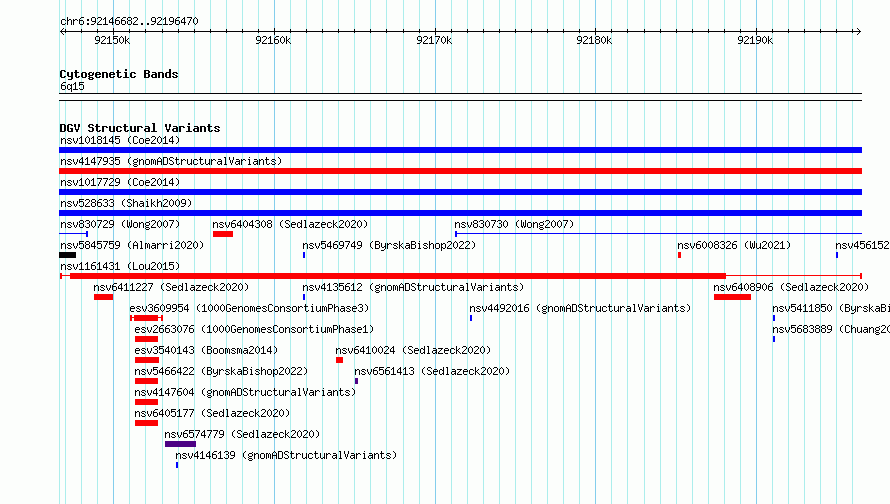Select the blue bar under nsv1017729
The image size is (890, 504).
(460, 192)
